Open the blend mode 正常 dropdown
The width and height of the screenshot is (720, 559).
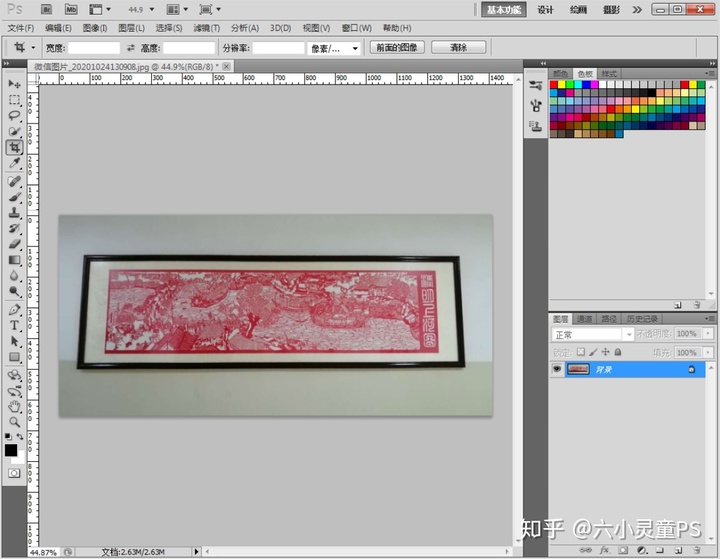click(629, 334)
